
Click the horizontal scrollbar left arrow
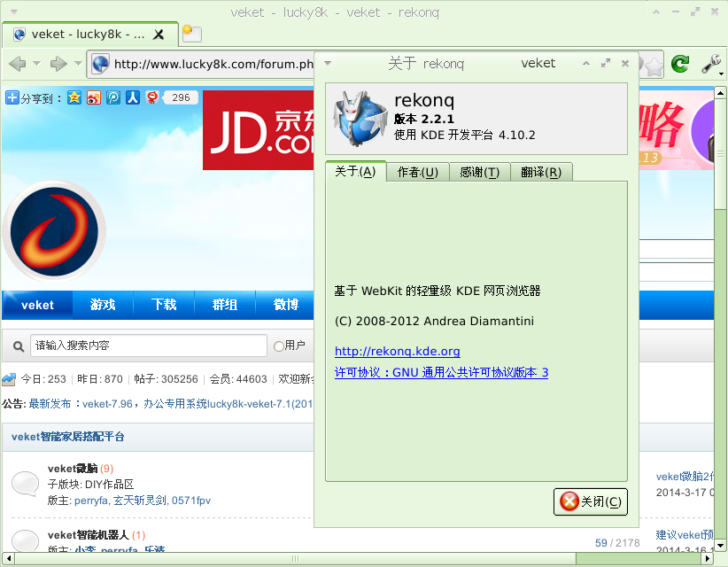[x=8, y=559]
